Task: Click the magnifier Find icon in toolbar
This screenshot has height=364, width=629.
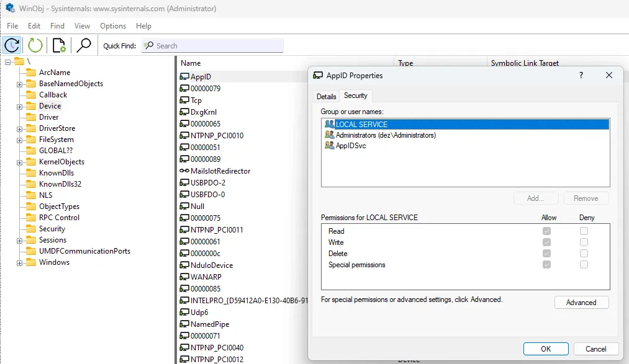Action: click(x=83, y=45)
